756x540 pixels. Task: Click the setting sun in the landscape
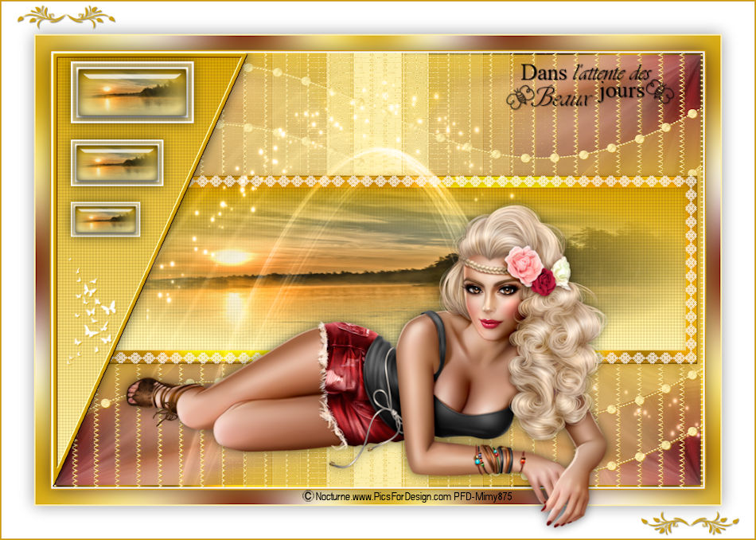pyautogui.click(x=232, y=257)
